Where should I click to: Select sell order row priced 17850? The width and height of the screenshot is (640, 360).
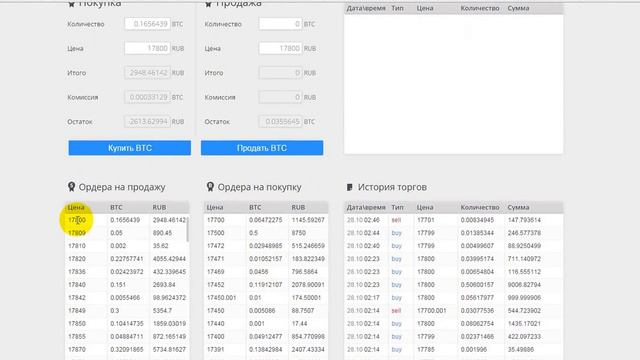(127, 324)
